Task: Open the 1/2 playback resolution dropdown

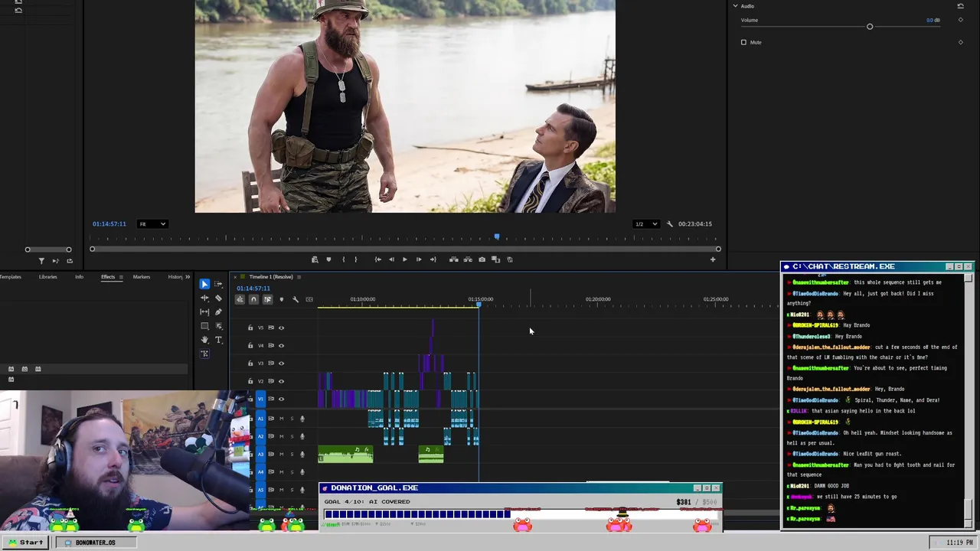Action: click(645, 224)
